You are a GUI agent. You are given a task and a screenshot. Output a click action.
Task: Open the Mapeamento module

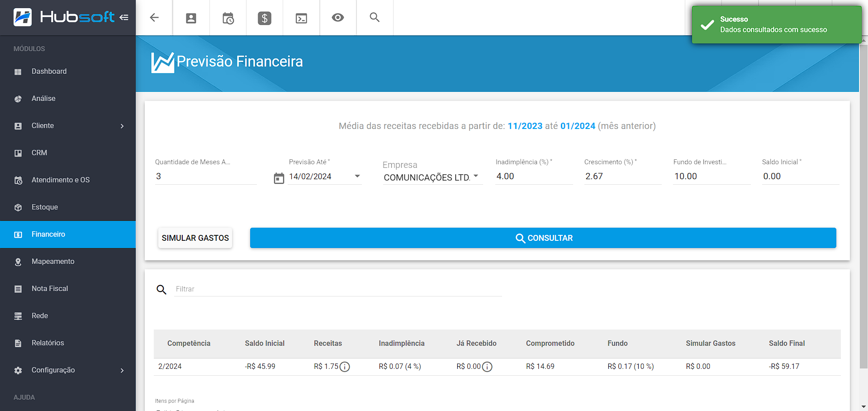click(68, 262)
